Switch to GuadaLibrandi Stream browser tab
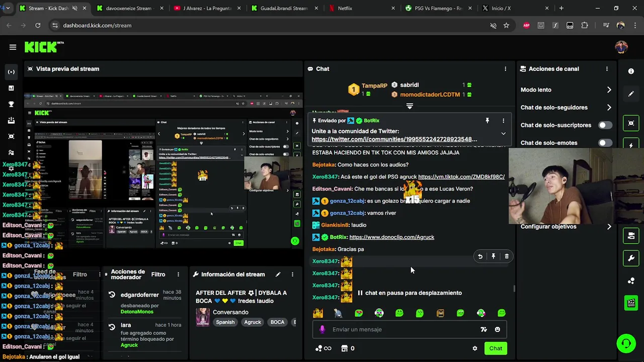 pos(284,9)
